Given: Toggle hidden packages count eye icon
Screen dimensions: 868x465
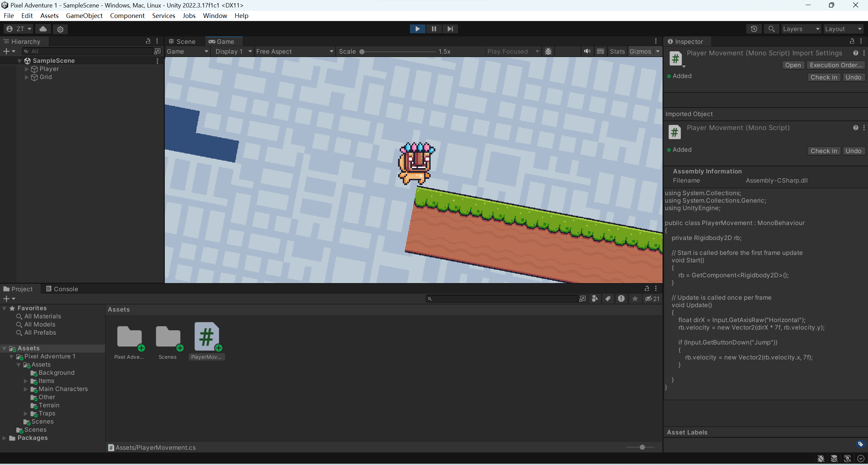Looking at the screenshot, I should coord(650,299).
